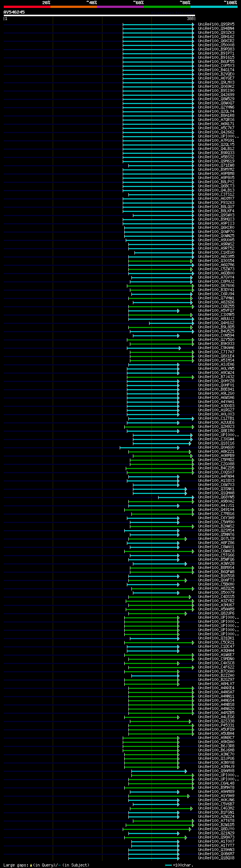241x868 pixels.
Task: Select the UniRef100_A9L2G0 label
Action: [216, 393]
